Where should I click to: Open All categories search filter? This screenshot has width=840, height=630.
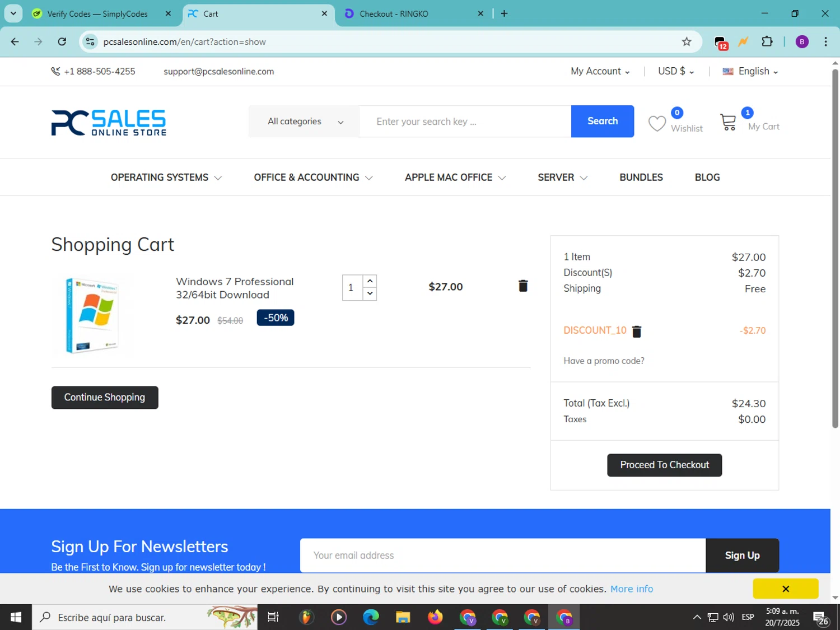[304, 122]
